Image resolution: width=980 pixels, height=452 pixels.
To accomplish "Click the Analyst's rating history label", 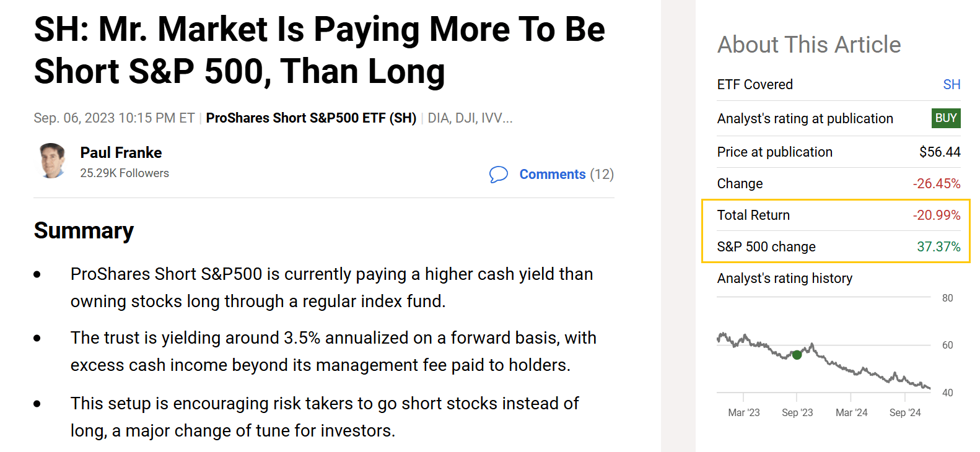I will [x=785, y=278].
